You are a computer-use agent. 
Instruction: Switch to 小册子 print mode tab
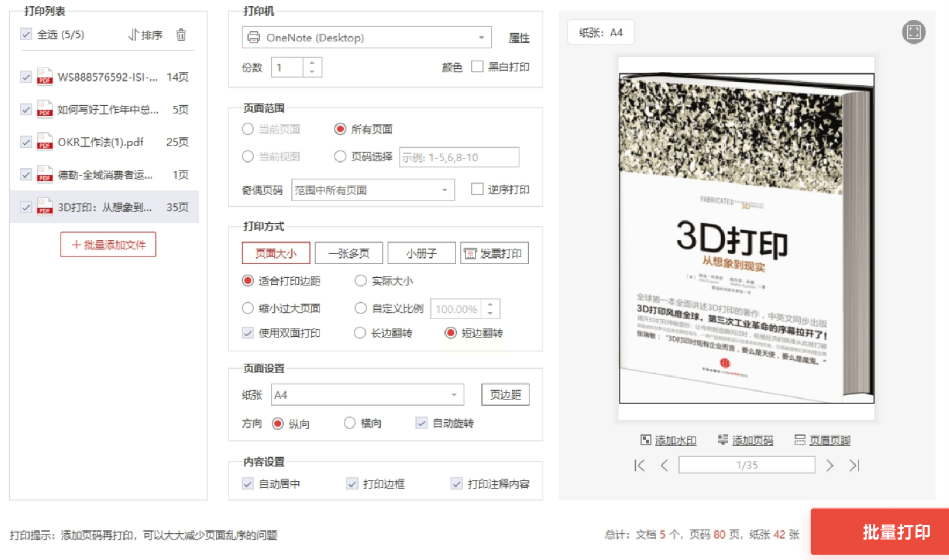click(x=421, y=253)
